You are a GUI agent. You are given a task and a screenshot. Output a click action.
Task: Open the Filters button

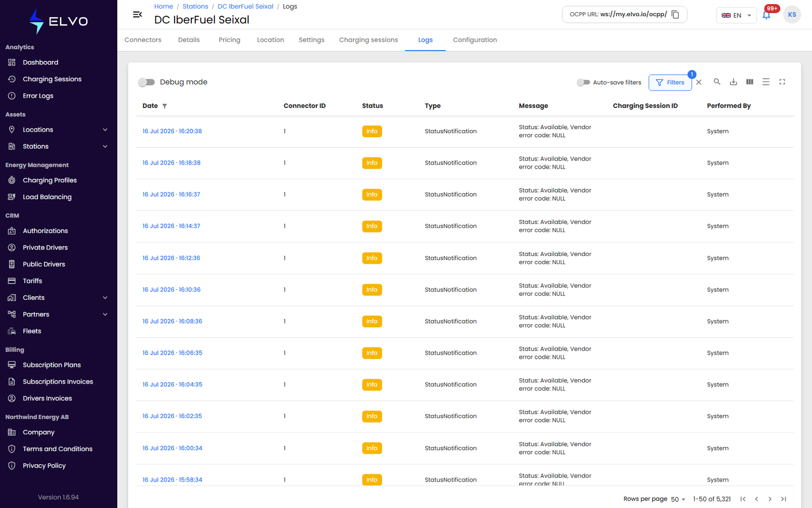coord(670,82)
